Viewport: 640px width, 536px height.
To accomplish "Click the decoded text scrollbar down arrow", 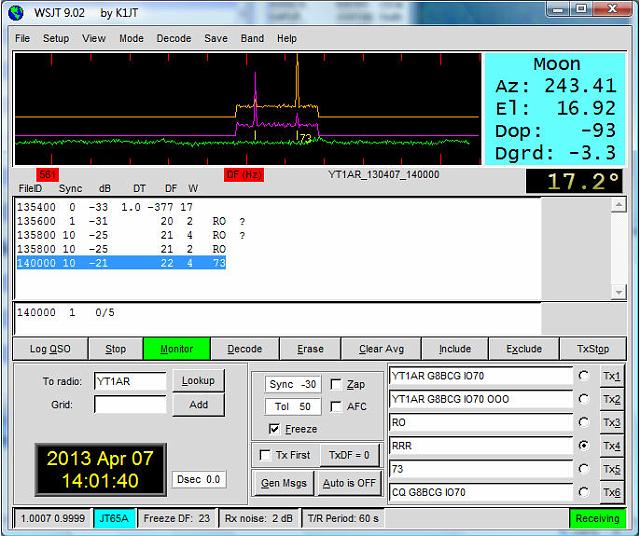I will (619, 292).
